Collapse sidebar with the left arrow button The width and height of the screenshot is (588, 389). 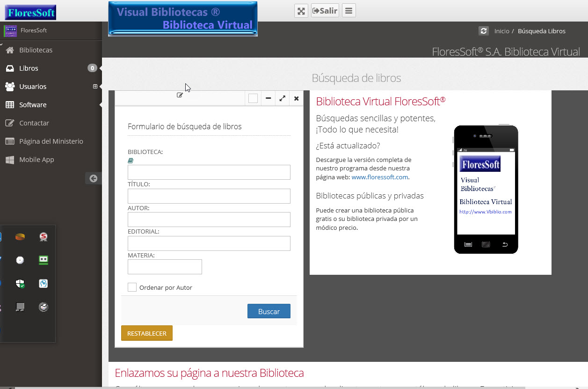point(94,178)
